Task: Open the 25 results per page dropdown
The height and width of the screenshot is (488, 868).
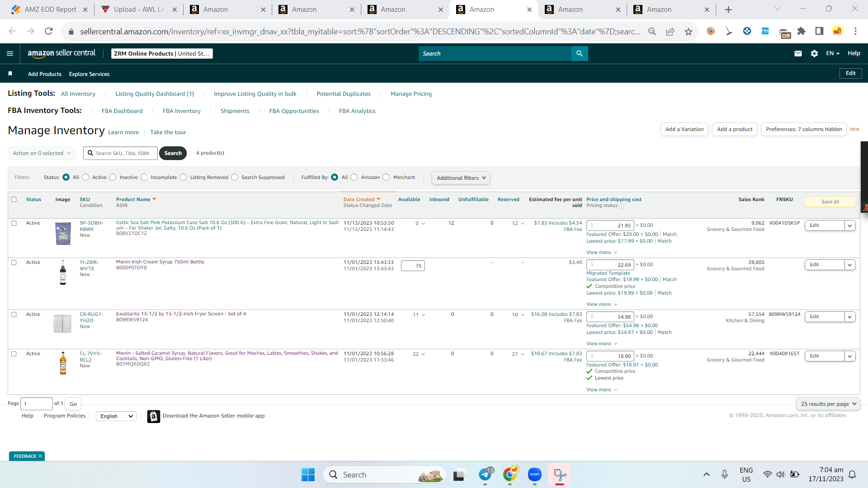Action: click(x=828, y=404)
